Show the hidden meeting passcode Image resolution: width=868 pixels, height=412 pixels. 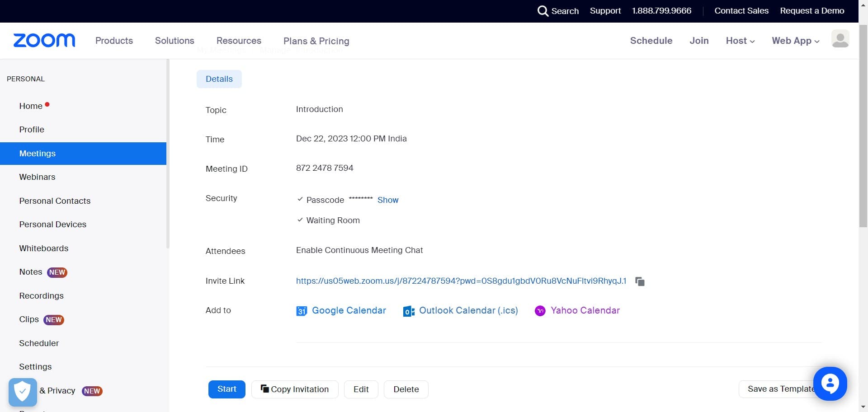tap(387, 200)
